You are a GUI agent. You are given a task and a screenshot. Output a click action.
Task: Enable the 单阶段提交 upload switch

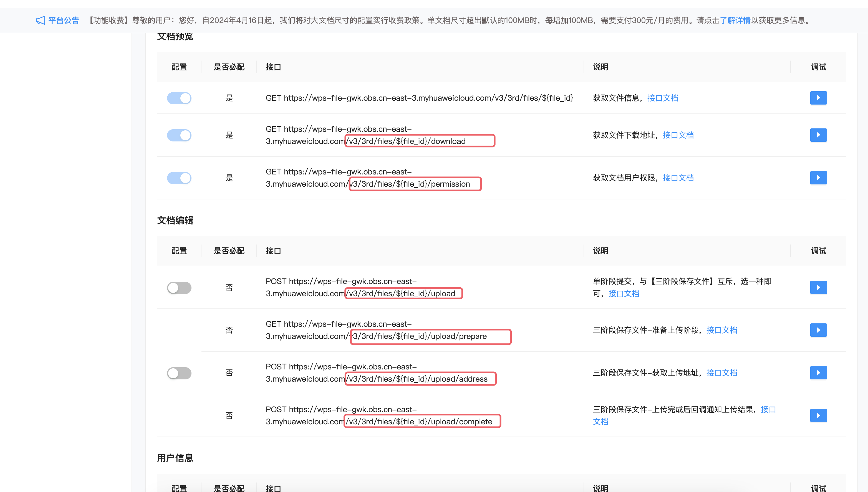(x=179, y=288)
